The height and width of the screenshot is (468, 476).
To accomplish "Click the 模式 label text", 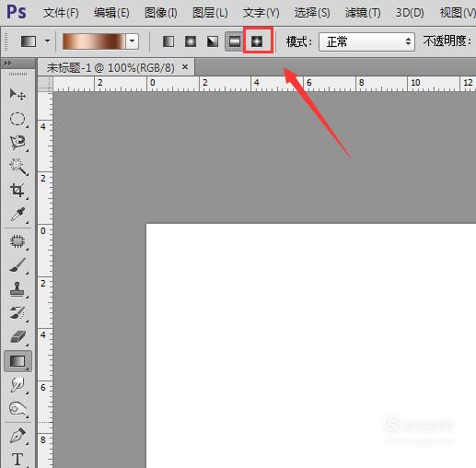I will [x=298, y=41].
